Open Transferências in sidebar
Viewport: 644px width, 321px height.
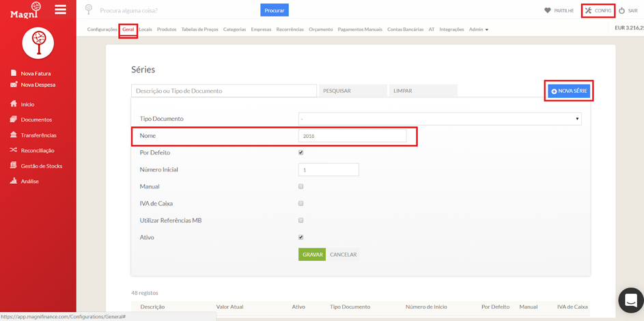[x=39, y=135]
